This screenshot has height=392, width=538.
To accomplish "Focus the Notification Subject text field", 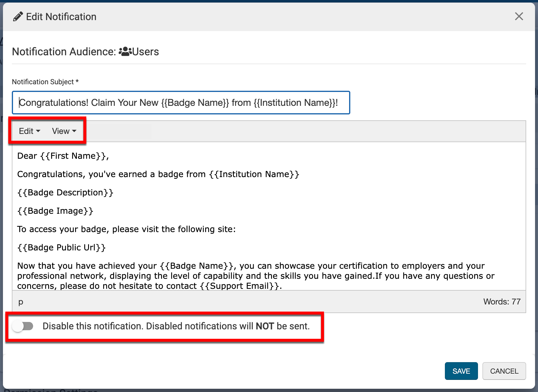I will (x=181, y=103).
